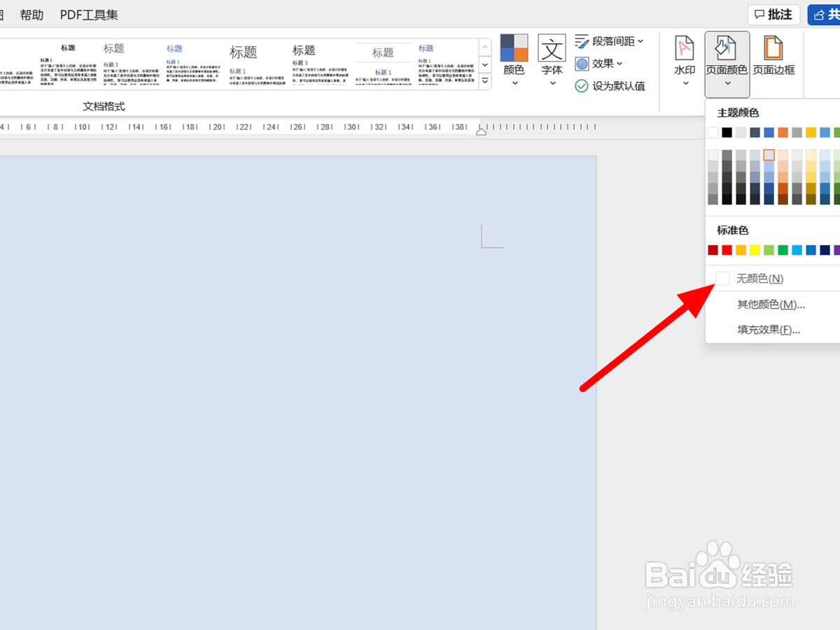Switch to the PDF工具集 tab
The width and height of the screenshot is (840, 630).
[x=89, y=15]
